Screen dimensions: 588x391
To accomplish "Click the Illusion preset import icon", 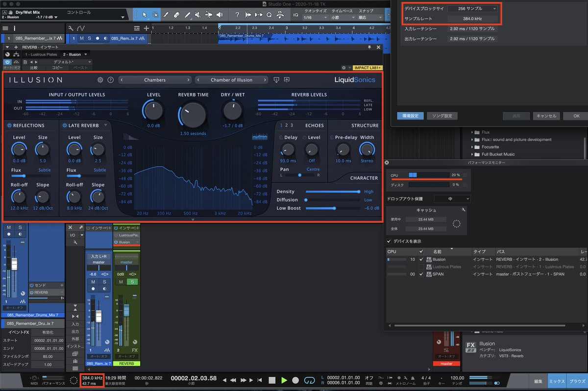I will [276, 80].
